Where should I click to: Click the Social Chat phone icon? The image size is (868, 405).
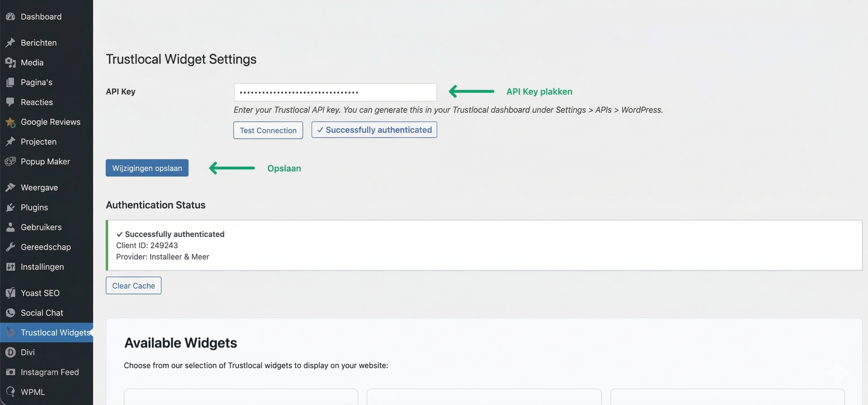coord(10,313)
